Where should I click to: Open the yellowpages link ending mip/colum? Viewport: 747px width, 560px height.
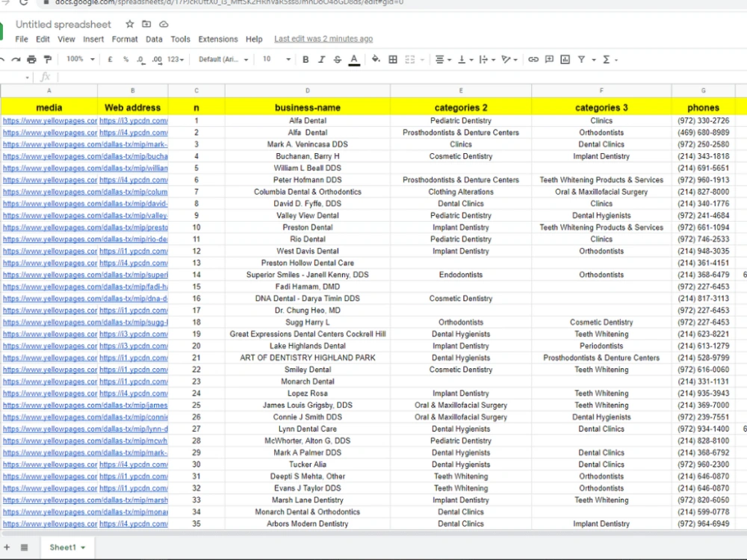click(x=85, y=192)
